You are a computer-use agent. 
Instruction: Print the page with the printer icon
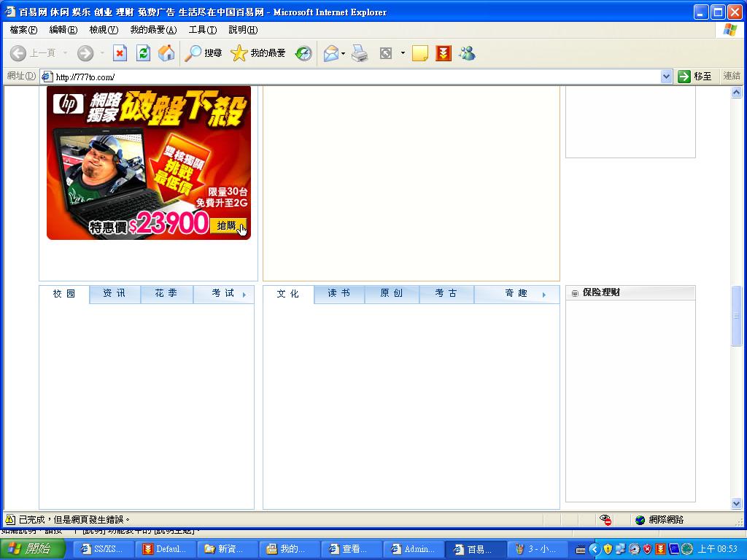pyautogui.click(x=360, y=52)
